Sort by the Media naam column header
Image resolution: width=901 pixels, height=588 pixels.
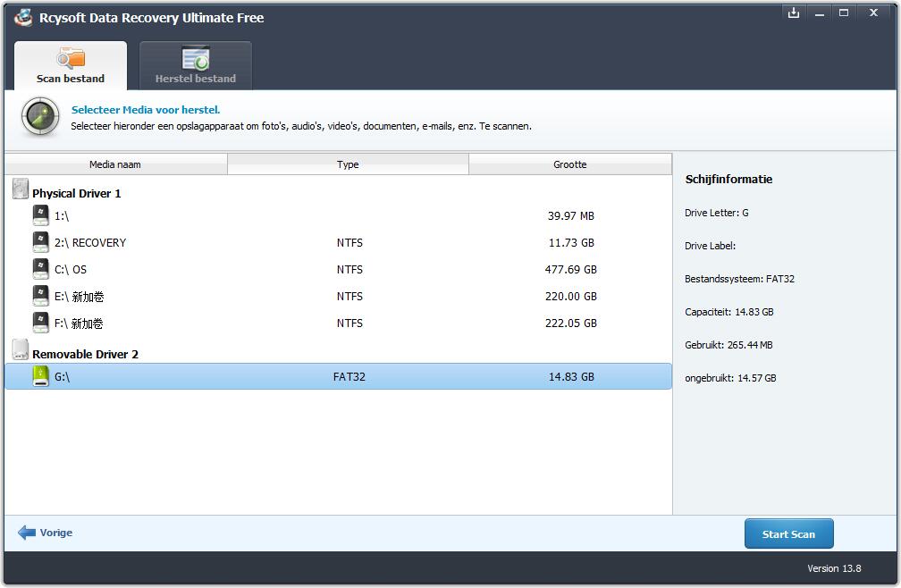115,164
